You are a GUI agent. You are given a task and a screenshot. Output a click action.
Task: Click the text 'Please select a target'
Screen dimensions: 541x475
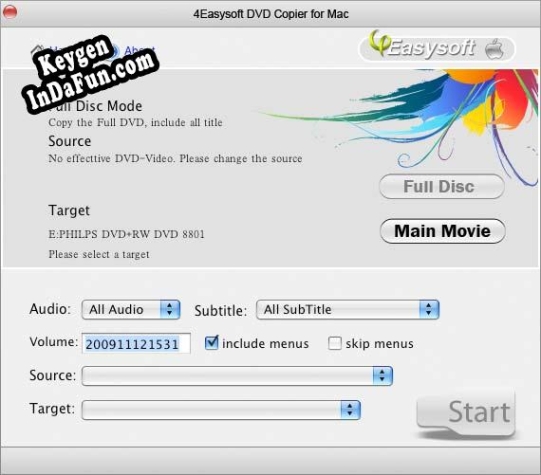click(99, 254)
